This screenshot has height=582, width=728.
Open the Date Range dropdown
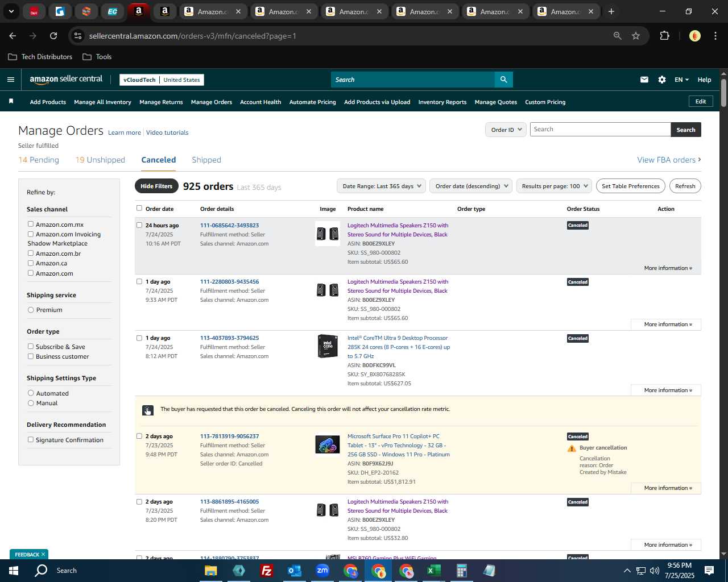pos(381,186)
